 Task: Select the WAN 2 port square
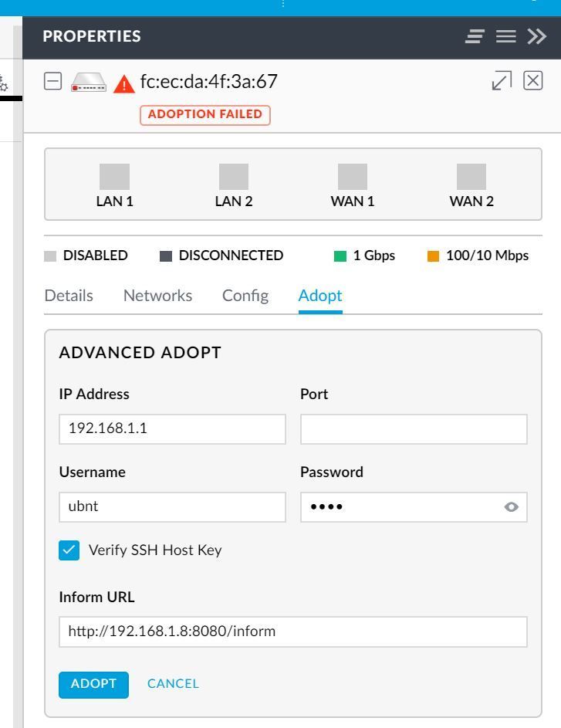(471, 176)
